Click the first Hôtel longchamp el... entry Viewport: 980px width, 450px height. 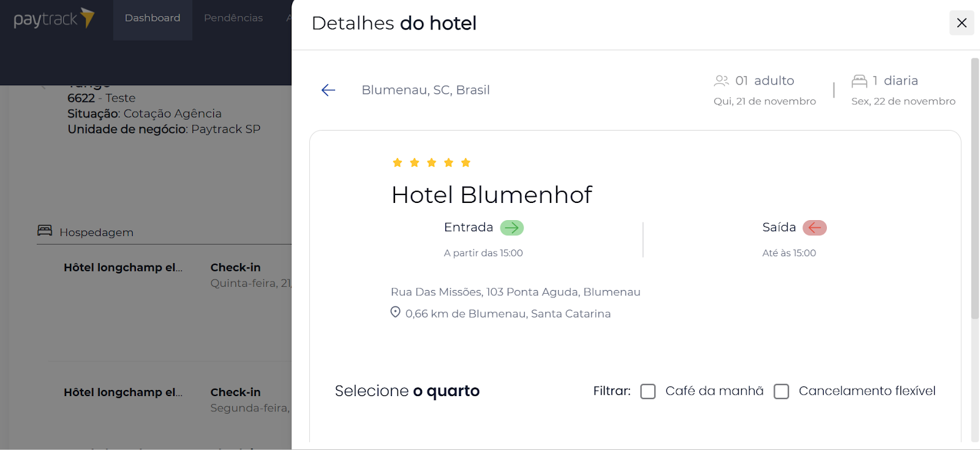click(x=123, y=267)
